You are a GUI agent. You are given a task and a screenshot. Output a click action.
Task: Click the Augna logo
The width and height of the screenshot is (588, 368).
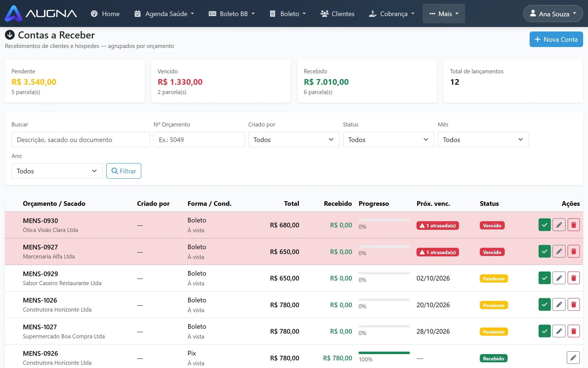pos(41,13)
